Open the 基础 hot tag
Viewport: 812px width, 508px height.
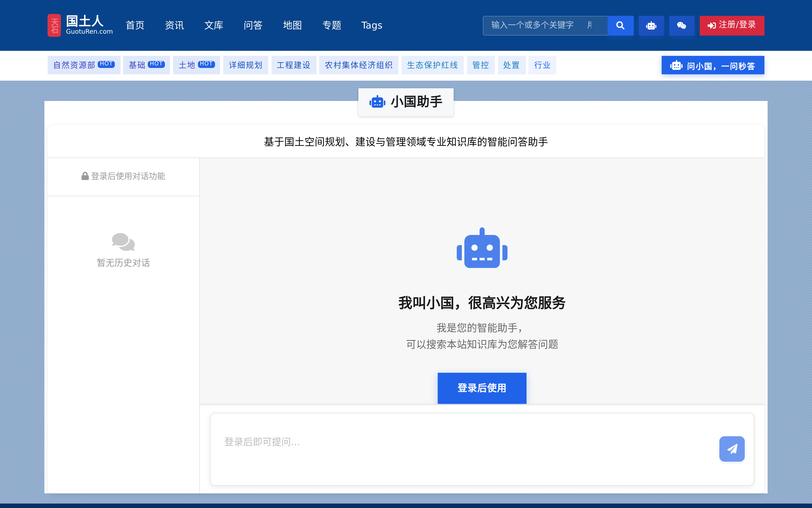coord(146,65)
